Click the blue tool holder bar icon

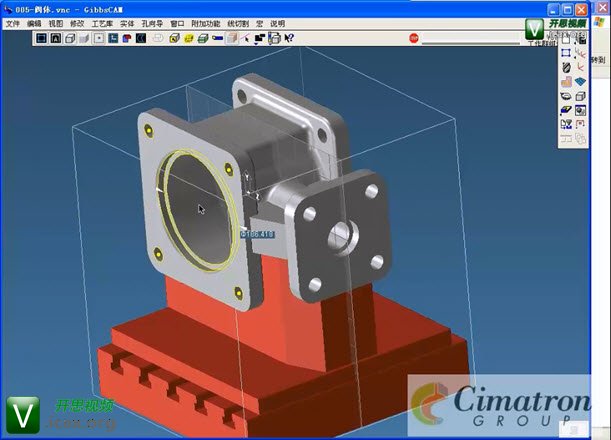[x=217, y=38]
